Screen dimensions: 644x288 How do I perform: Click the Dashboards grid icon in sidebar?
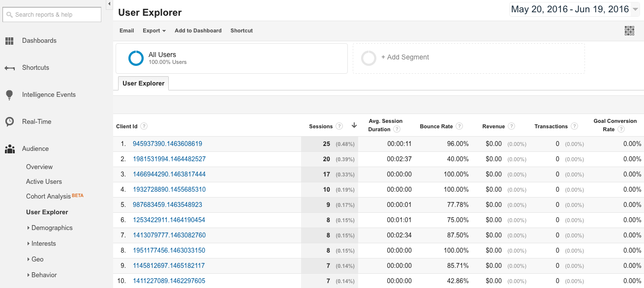click(9, 41)
